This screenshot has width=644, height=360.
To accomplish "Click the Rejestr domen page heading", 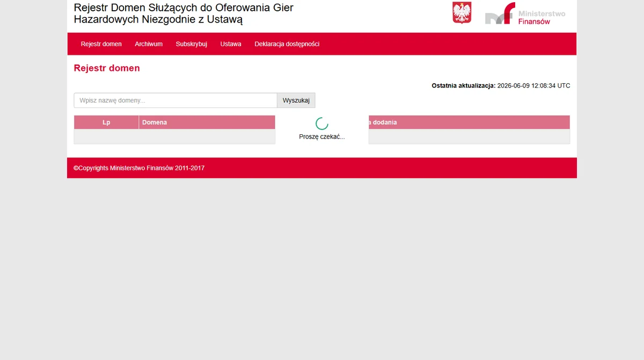I will click(107, 68).
